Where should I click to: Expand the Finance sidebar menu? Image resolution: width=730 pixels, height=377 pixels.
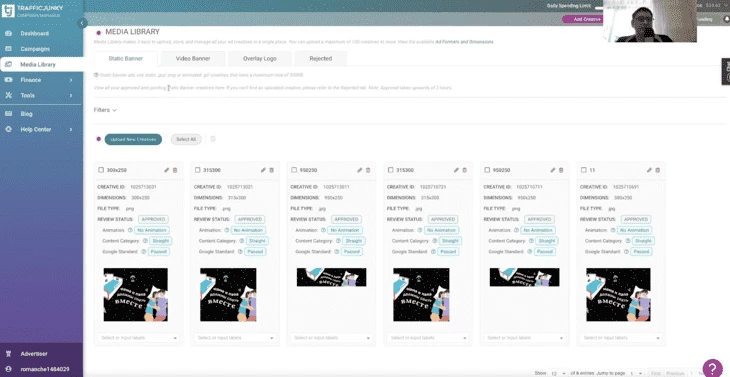tap(42, 80)
